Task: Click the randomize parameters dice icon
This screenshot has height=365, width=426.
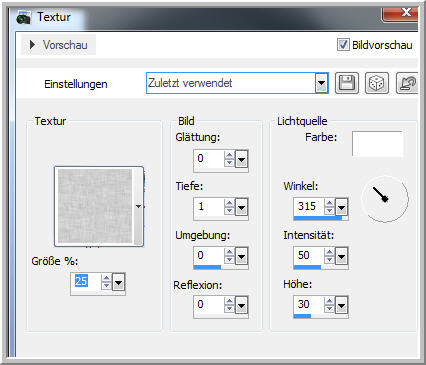Action: pyautogui.click(x=377, y=83)
